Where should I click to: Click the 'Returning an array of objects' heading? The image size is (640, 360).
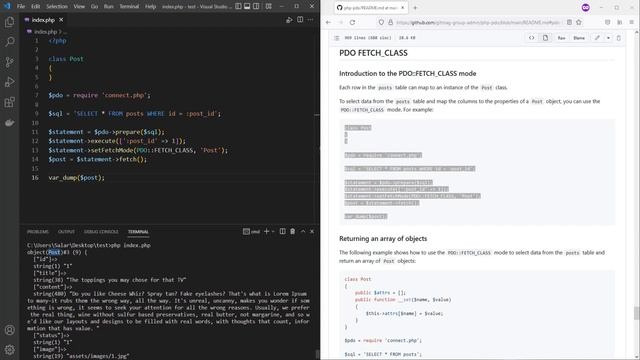pyautogui.click(x=383, y=239)
